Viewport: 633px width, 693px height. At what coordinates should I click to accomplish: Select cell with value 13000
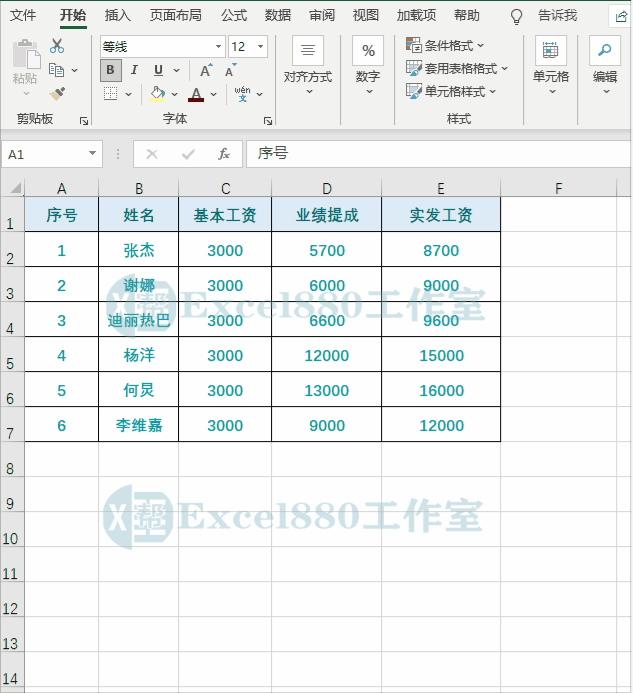click(327, 390)
